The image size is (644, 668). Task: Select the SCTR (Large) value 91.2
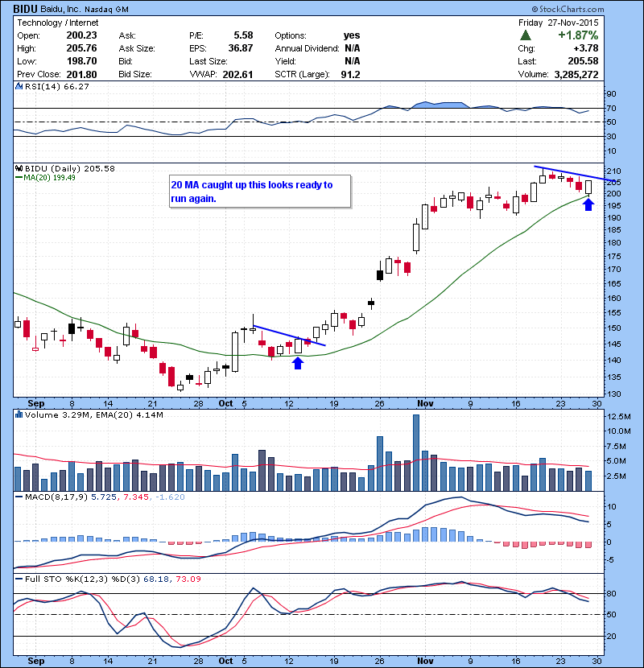351,75
